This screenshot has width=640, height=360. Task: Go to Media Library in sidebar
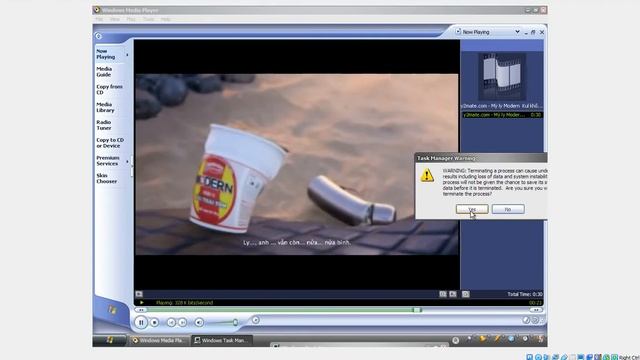pyautogui.click(x=105, y=107)
